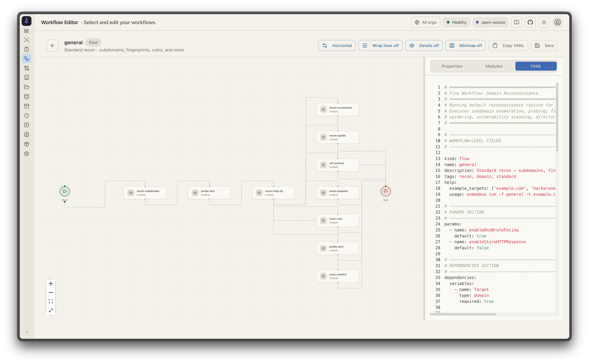Click YAML text 'enableStoreHTTPResponse'
The height and width of the screenshot is (364, 589).
coord(497,242)
